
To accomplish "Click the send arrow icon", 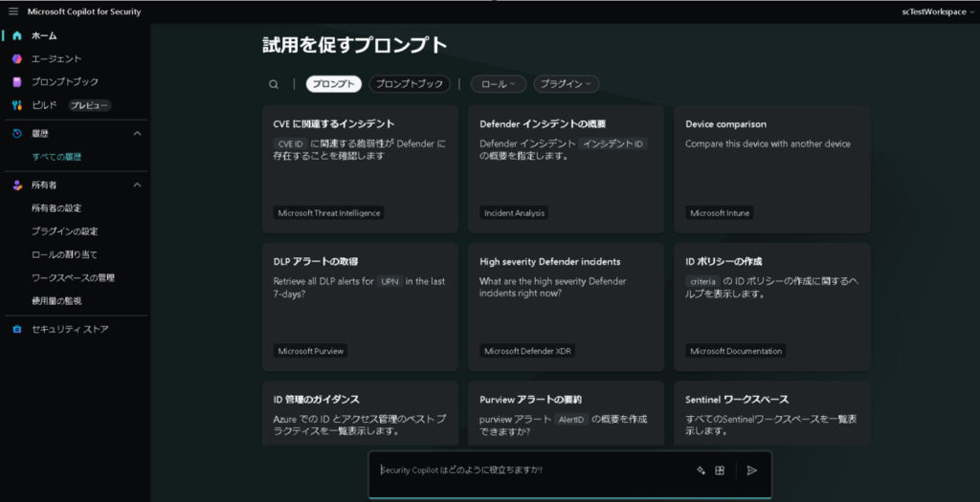I will point(752,470).
